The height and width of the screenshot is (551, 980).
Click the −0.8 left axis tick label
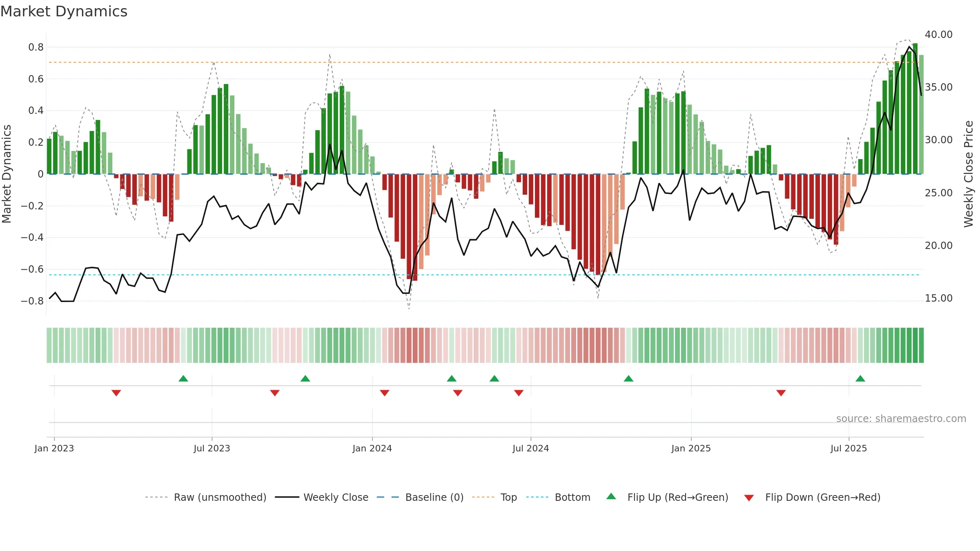coord(32,301)
